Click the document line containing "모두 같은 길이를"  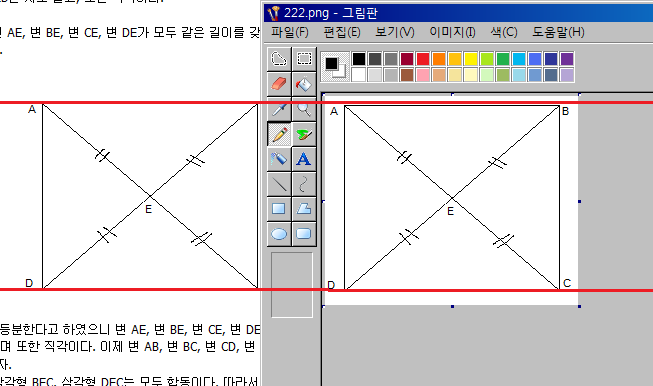pyautogui.click(x=130, y=32)
